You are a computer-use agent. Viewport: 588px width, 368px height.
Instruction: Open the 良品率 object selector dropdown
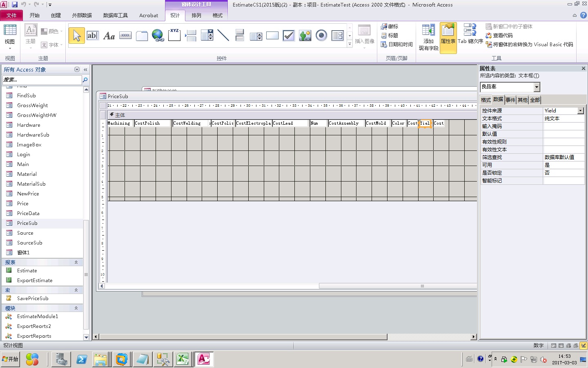[537, 87]
